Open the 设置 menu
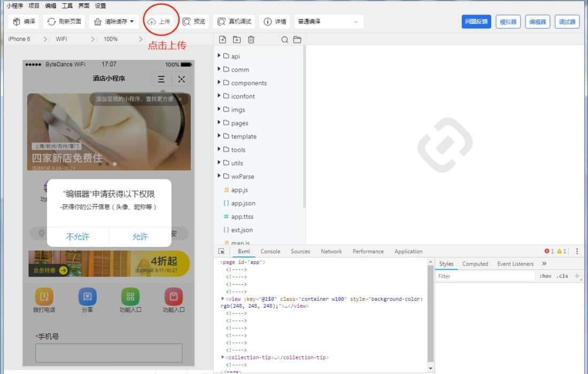The width and height of the screenshot is (588, 374). 100,6
